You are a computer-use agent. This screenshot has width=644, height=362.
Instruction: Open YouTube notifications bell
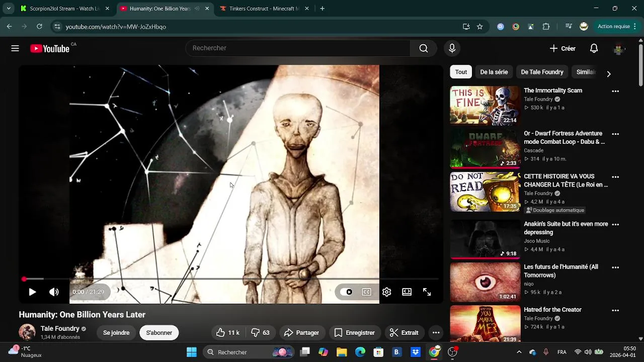click(594, 48)
